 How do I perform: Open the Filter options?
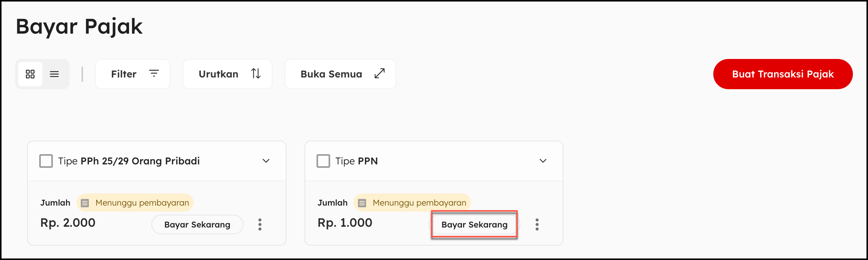[x=132, y=74]
